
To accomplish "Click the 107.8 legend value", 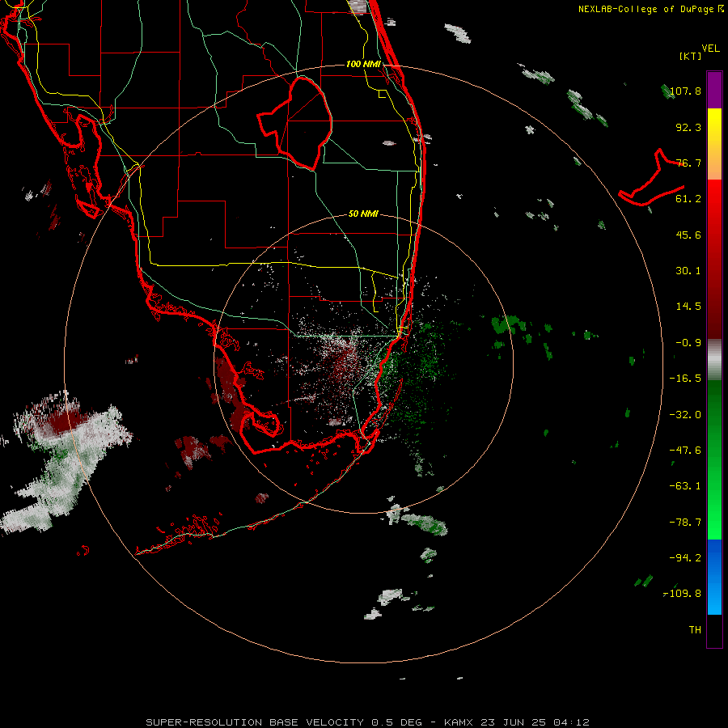I will [685, 91].
